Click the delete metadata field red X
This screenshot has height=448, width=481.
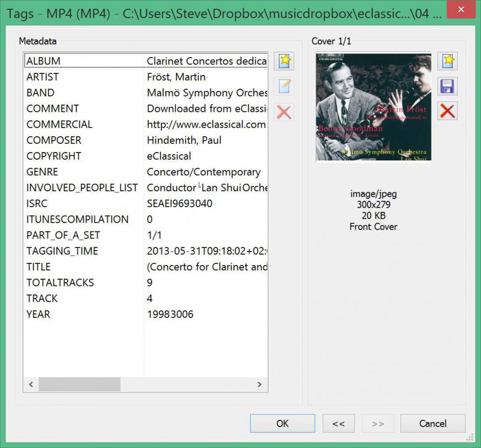pos(284,112)
